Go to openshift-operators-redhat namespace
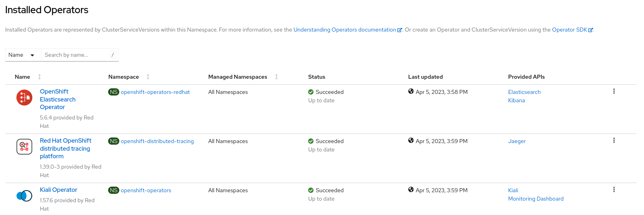644x215 pixels. click(x=155, y=92)
